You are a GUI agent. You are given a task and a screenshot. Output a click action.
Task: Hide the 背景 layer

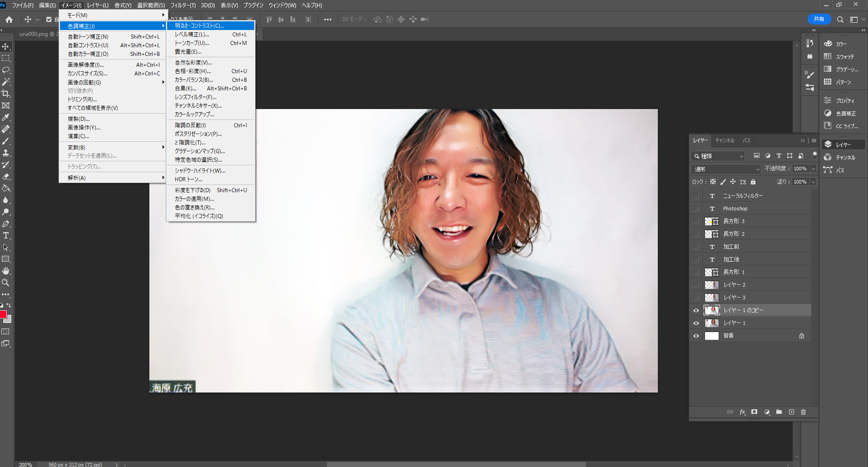[x=696, y=336]
